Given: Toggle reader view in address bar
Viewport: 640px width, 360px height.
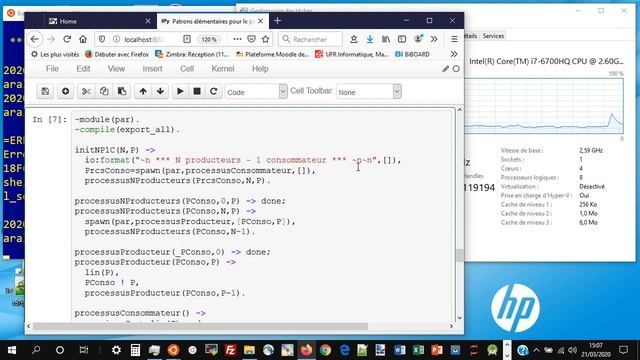Looking at the screenshot, I should click(187, 39).
